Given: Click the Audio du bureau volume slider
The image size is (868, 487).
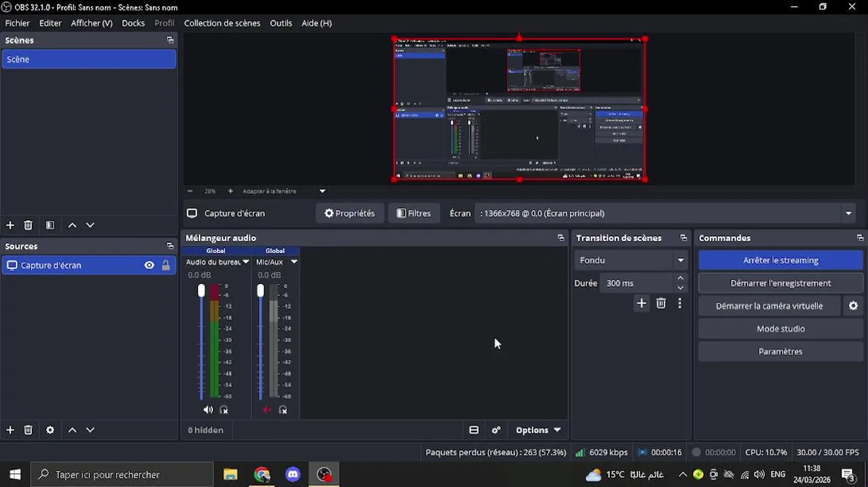Looking at the screenshot, I should tap(201, 342).
